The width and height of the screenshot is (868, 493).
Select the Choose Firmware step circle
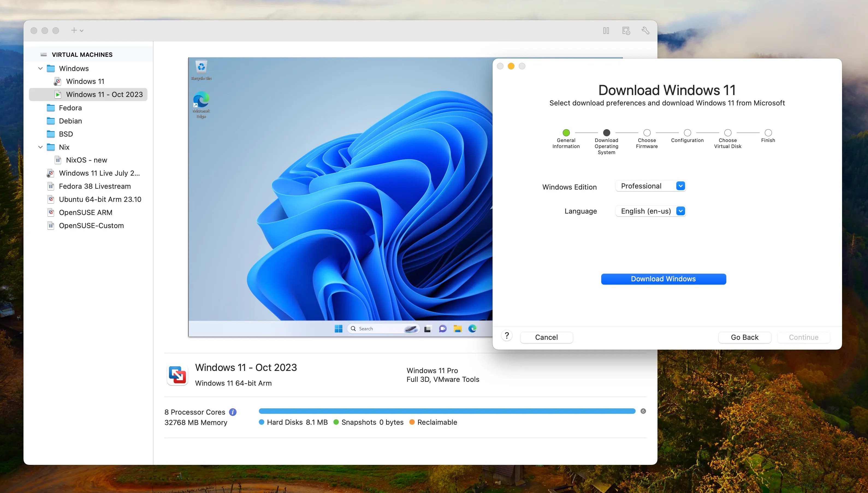(647, 133)
